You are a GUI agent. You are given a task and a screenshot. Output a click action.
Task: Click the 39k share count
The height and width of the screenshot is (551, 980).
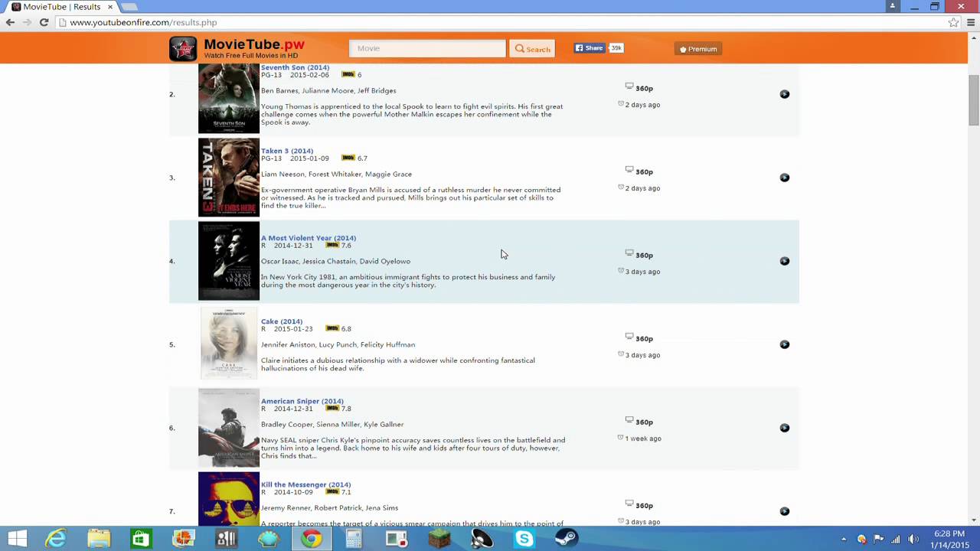tap(616, 48)
